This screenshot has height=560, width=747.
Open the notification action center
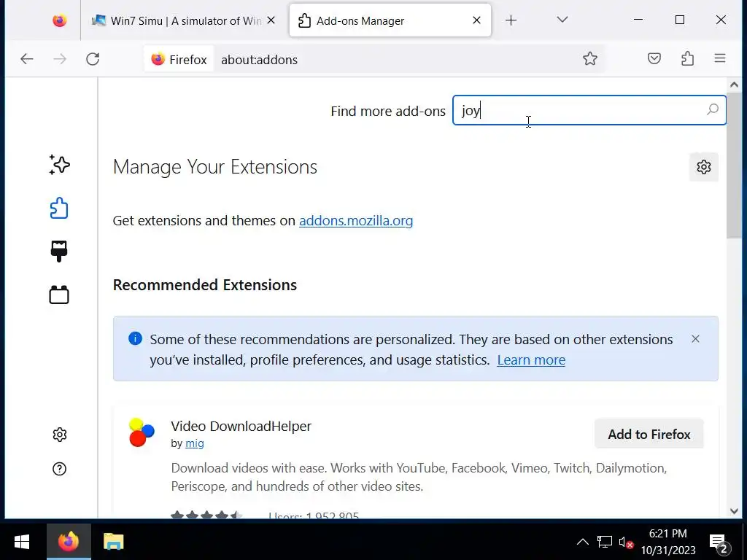pos(719,542)
